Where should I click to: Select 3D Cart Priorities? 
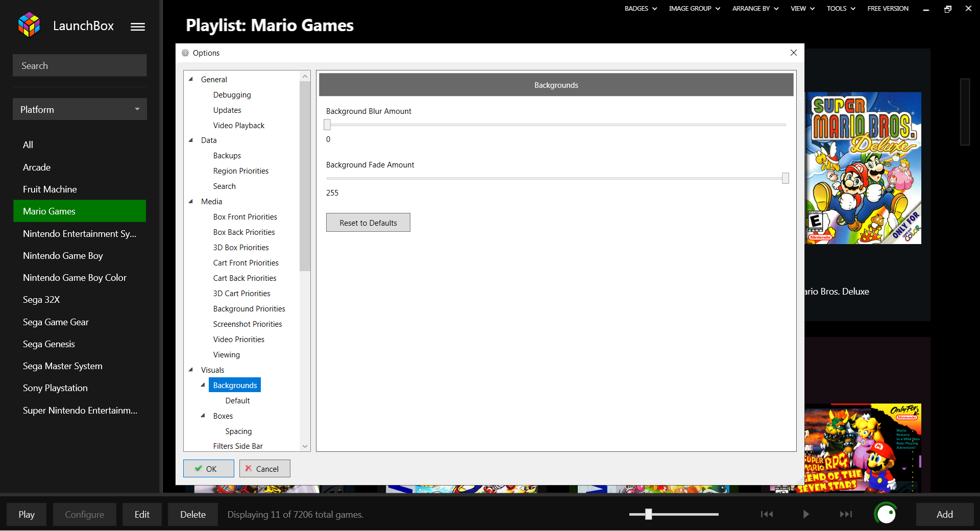pyautogui.click(x=241, y=293)
